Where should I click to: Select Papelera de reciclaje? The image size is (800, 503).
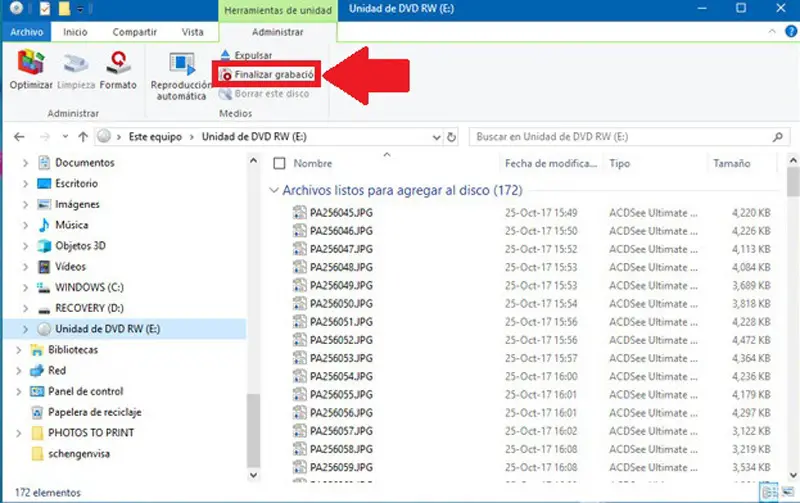tap(94, 412)
